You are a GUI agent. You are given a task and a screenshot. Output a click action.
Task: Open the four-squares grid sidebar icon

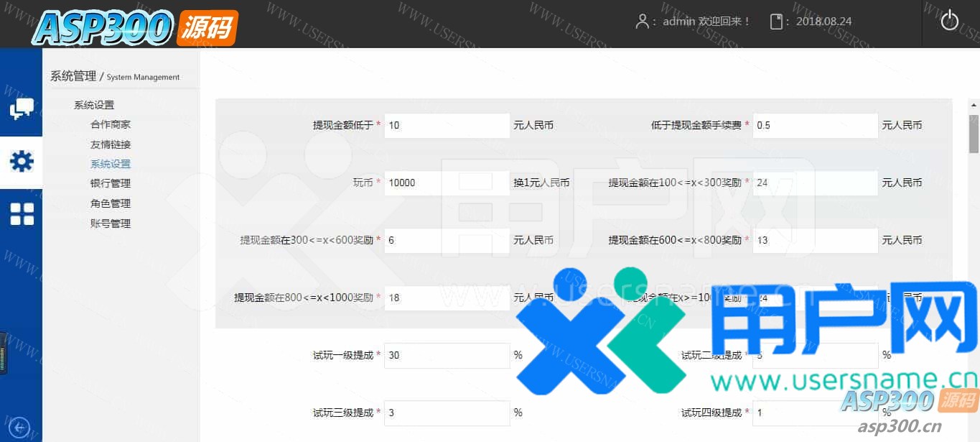point(21,214)
